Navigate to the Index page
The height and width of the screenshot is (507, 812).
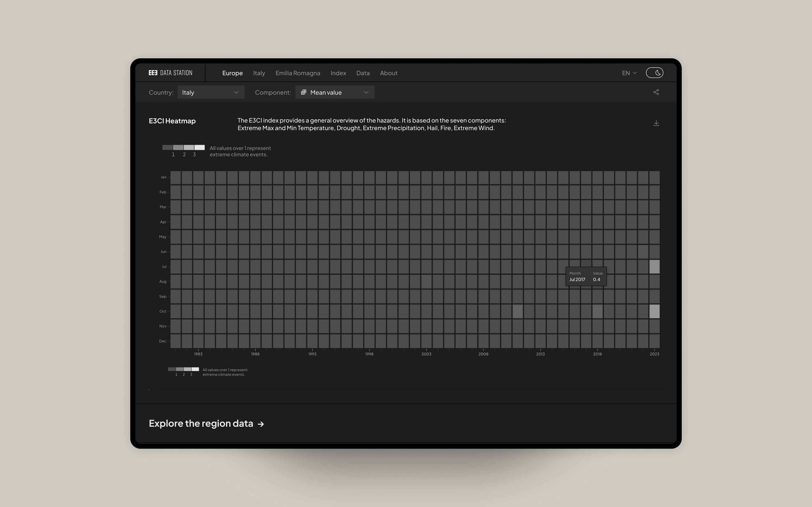[338, 73]
